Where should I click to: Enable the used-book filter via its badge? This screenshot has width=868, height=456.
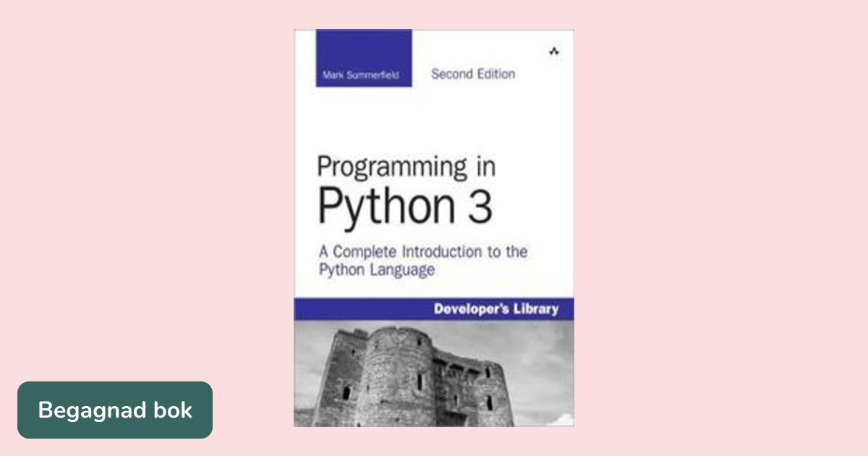click(x=115, y=410)
